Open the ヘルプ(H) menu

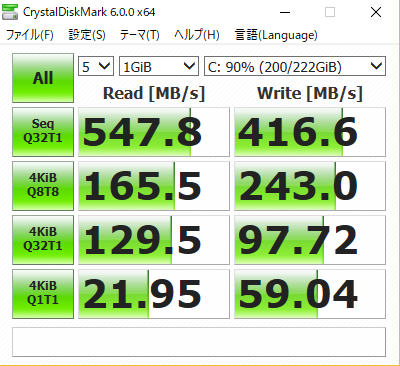point(197,35)
